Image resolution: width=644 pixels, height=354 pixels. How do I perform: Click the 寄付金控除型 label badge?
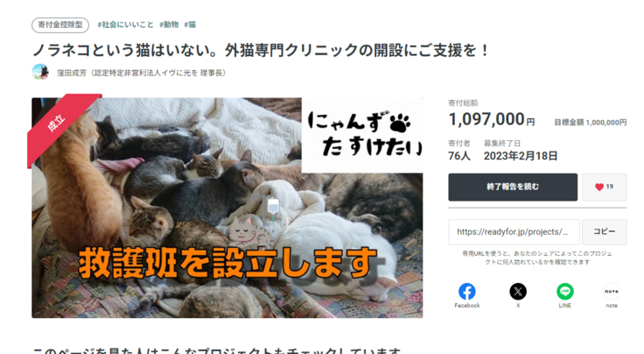pyautogui.click(x=60, y=25)
